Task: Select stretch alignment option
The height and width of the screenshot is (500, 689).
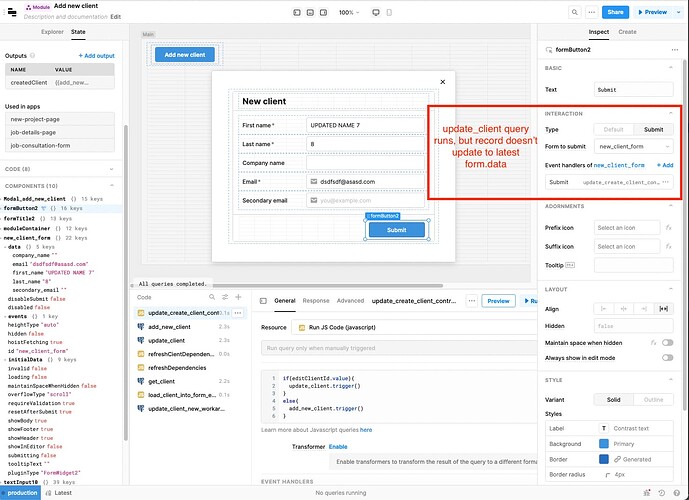Action: 664,309
